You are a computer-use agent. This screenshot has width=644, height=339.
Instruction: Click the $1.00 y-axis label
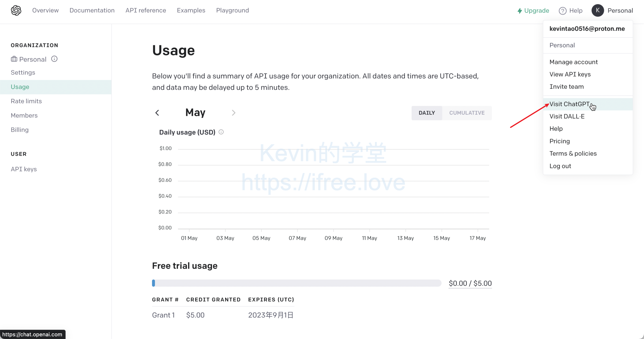(x=165, y=148)
